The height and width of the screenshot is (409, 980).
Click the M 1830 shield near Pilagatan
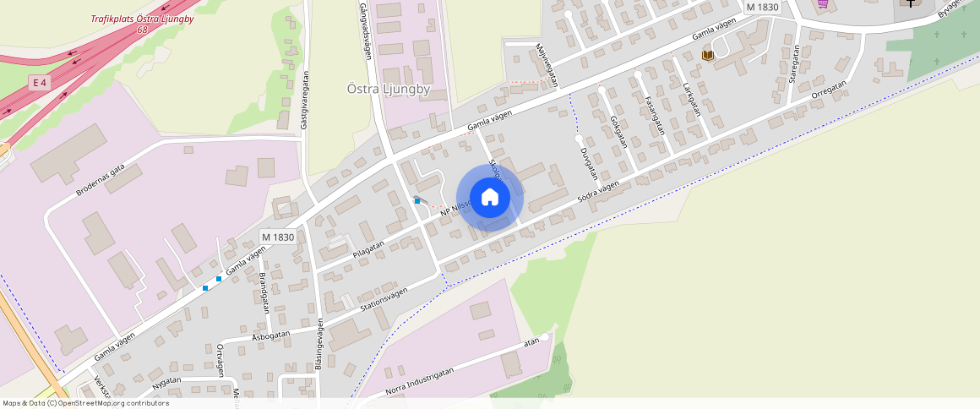278,237
